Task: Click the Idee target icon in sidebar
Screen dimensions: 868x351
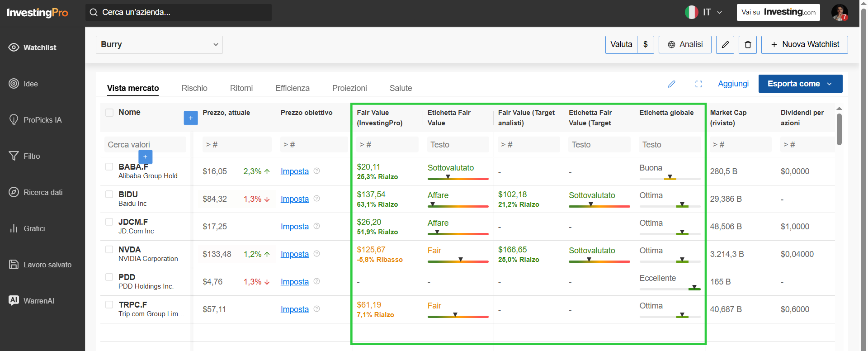Action: [14, 84]
